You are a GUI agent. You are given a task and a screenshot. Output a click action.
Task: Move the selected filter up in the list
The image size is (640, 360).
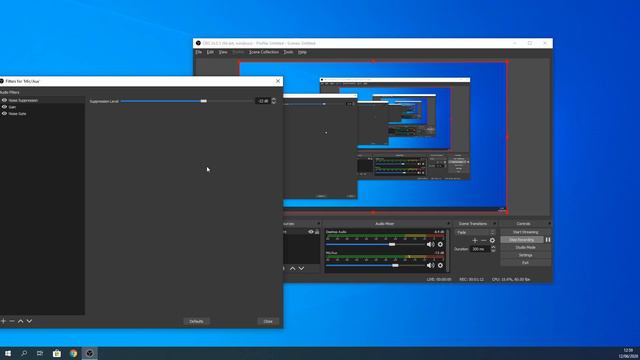(20, 321)
